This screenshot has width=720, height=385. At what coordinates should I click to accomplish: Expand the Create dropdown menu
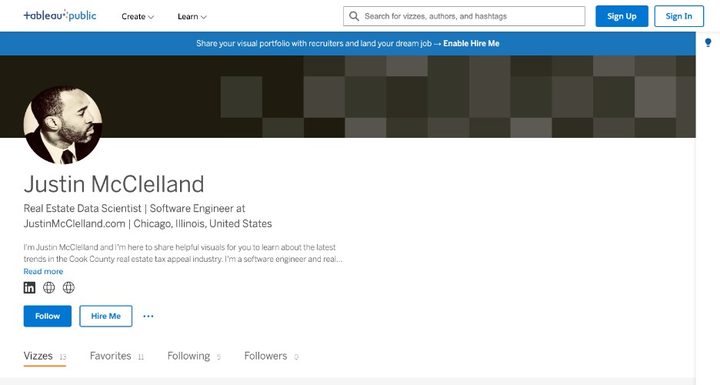point(137,17)
